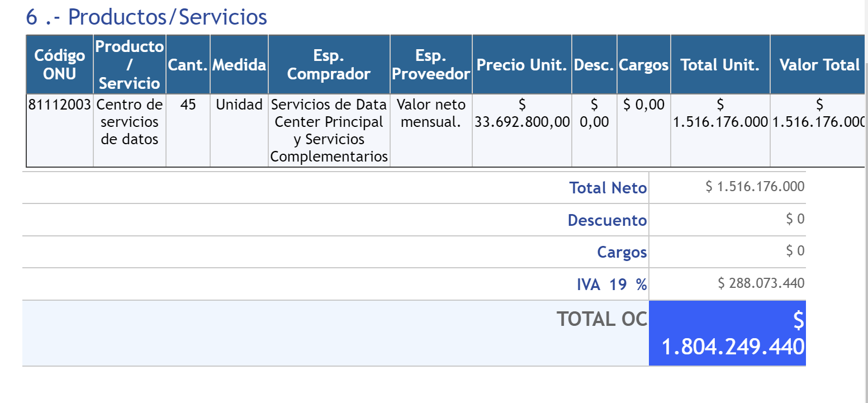Click the Productos/Servicios section heading
Image resolution: width=868 pixels, height=403 pixels.
pos(146,17)
